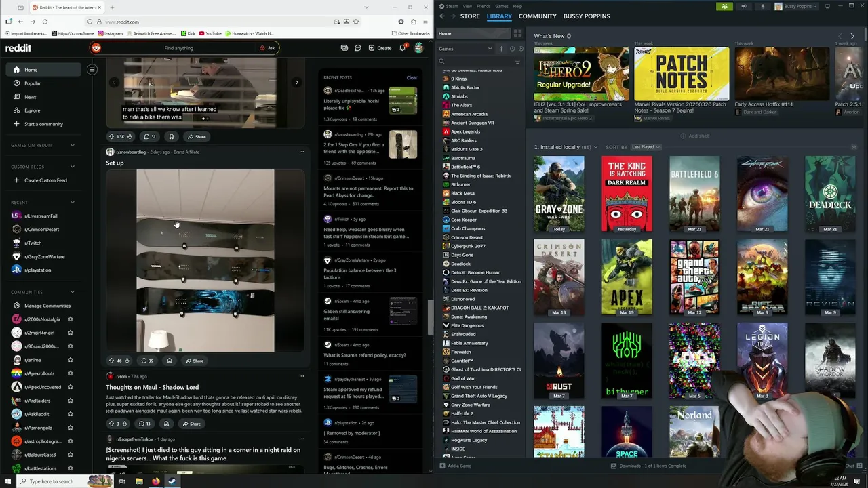Open the Friends menu in Steam
This screenshot has width=868, height=488.
point(484,6)
